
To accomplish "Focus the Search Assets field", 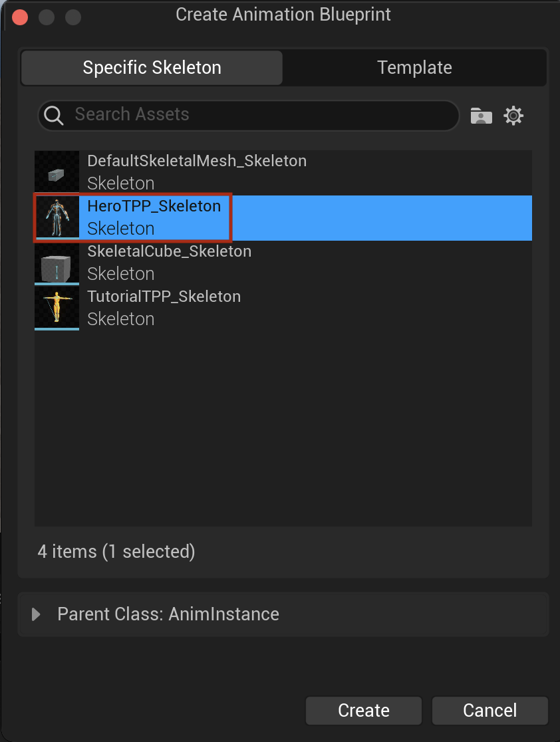I will coord(249,115).
